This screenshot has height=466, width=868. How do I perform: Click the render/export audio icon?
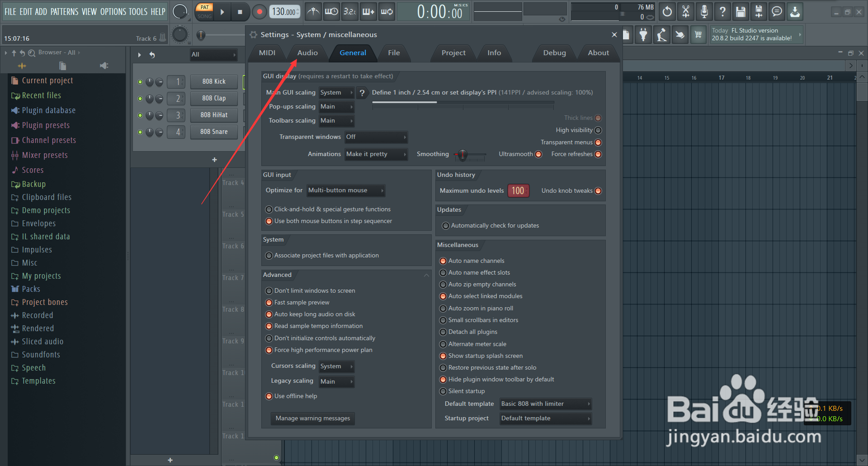(x=759, y=12)
